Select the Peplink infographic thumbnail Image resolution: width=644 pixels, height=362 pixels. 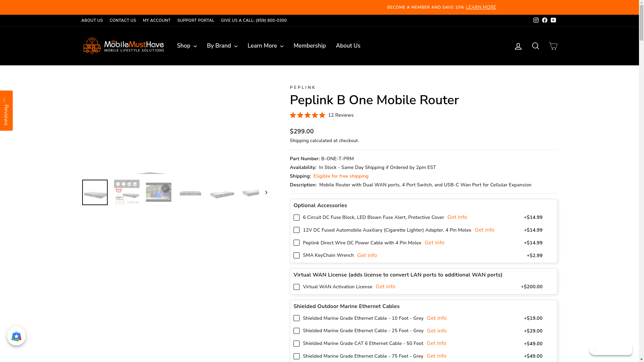point(127,192)
